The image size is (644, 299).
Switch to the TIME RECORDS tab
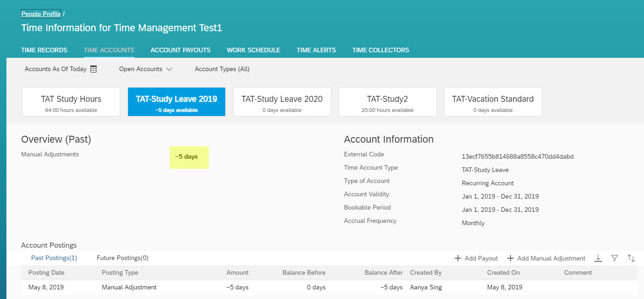44,50
